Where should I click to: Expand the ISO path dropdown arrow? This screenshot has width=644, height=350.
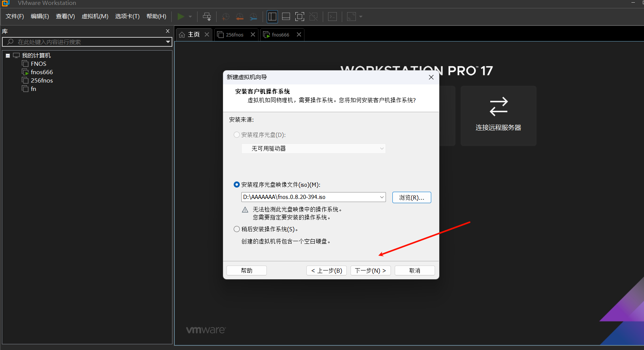[382, 197]
